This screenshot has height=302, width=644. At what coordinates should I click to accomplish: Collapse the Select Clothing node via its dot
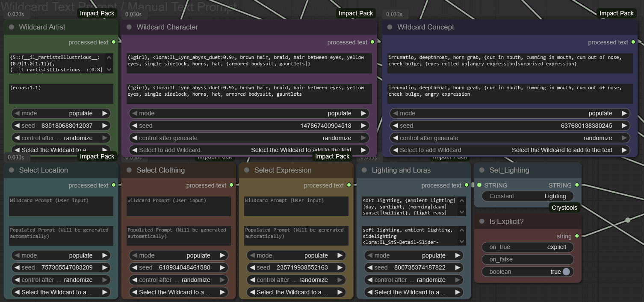(x=129, y=170)
